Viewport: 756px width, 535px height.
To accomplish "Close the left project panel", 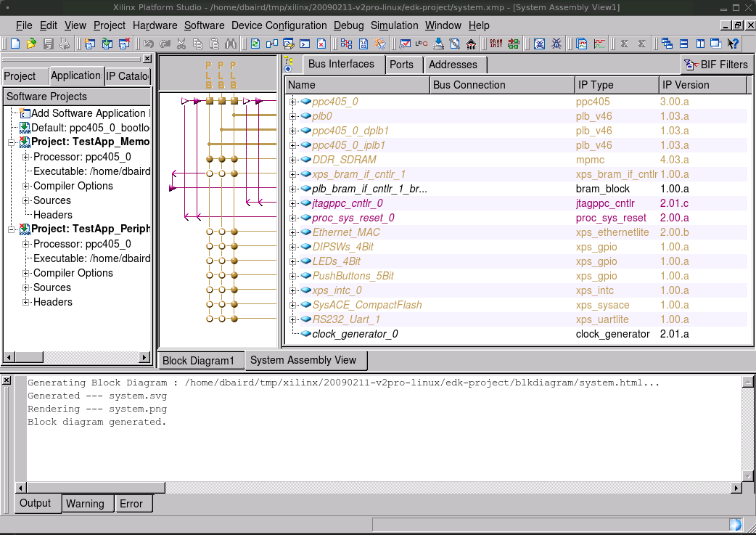I will click(147, 59).
